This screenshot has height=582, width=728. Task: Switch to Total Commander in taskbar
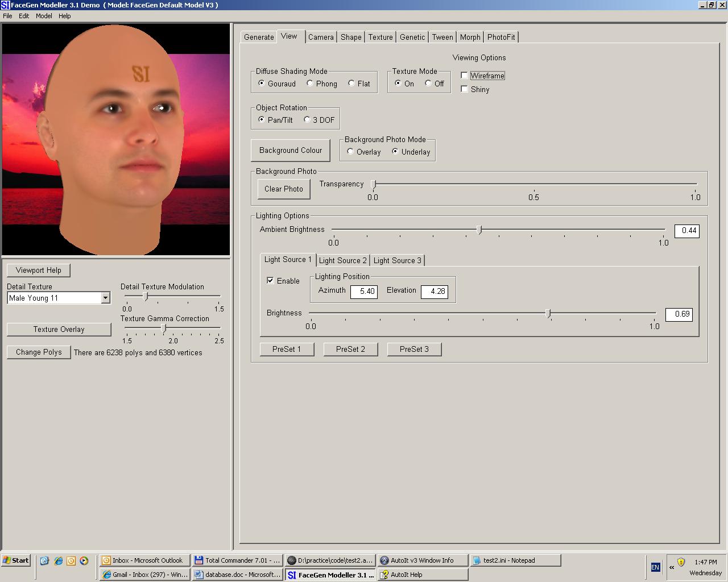(237, 560)
